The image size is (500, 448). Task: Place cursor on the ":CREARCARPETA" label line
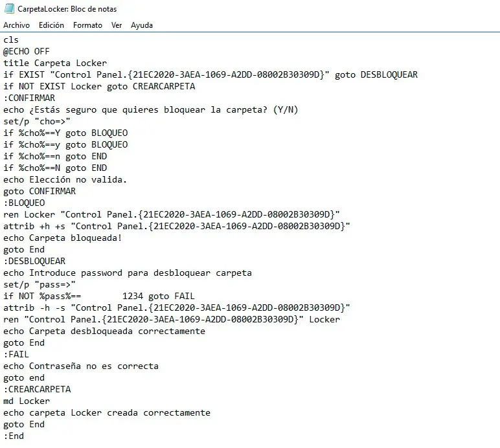point(37,389)
